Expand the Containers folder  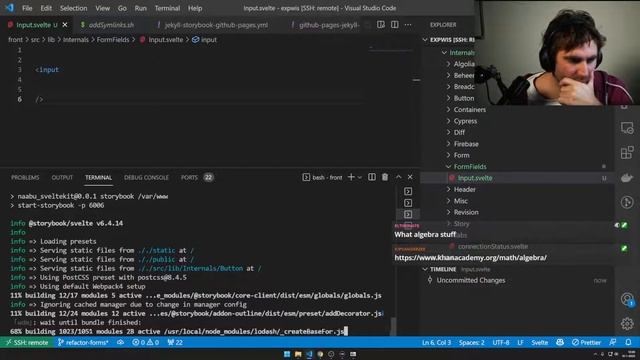coord(469,110)
